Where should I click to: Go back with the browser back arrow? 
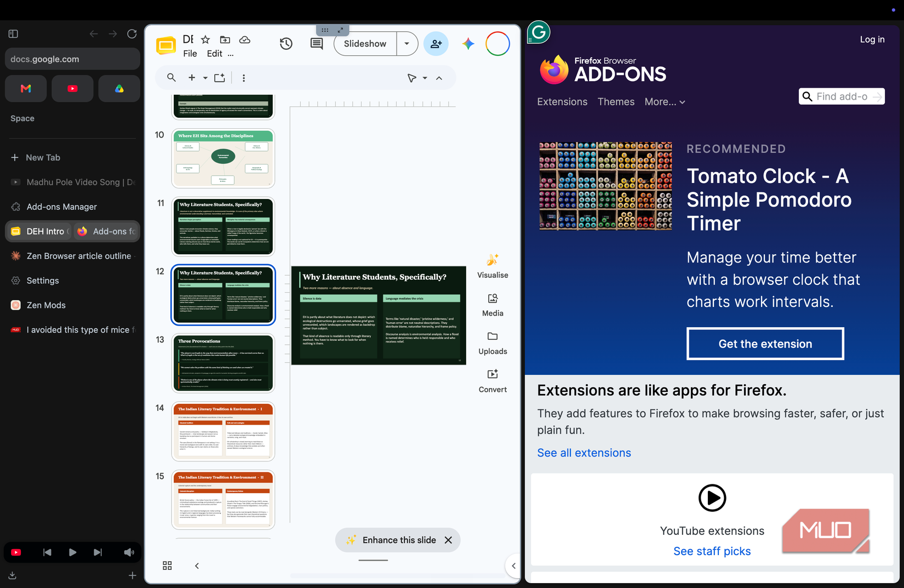click(94, 34)
